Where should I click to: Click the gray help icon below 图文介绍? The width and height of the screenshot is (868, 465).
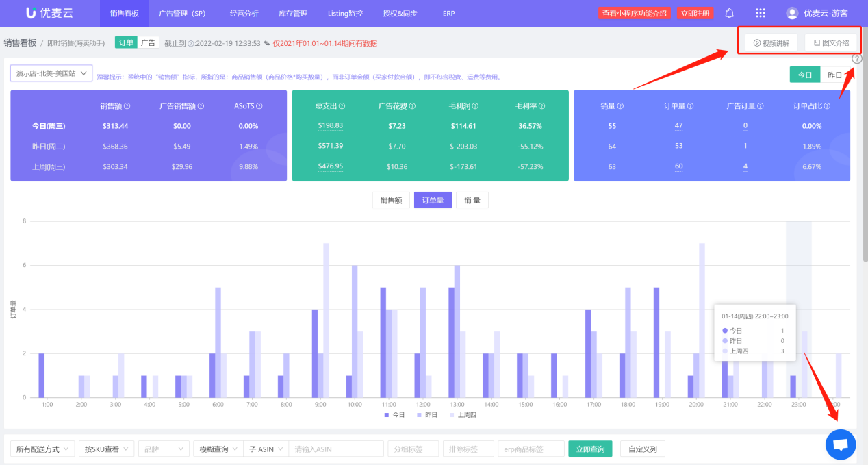tap(857, 59)
